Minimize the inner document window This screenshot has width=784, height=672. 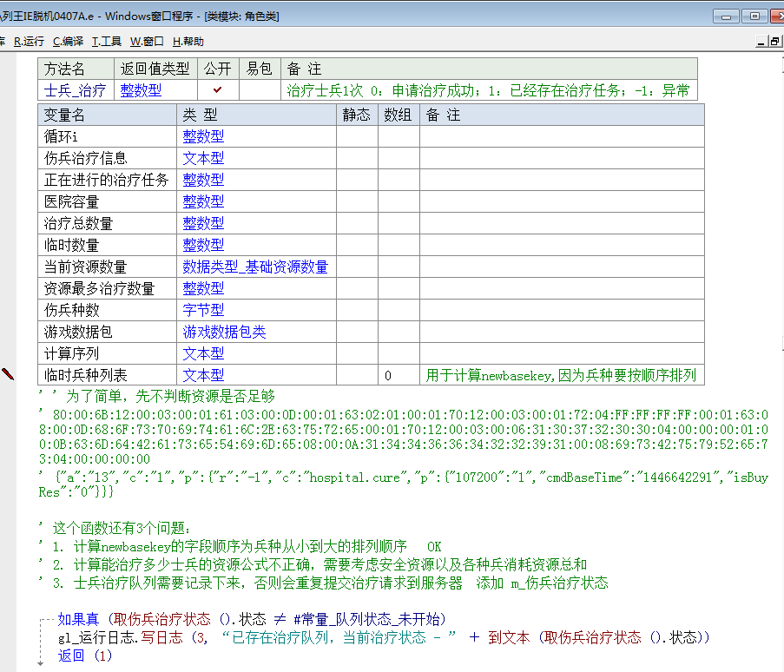pyautogui.click(x=761, y=41)
